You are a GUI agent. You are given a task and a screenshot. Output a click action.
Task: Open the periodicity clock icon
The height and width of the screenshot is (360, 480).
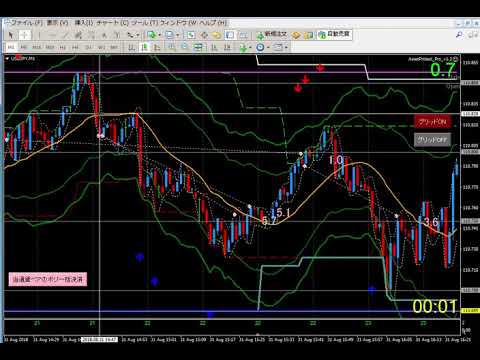[260, 47]
